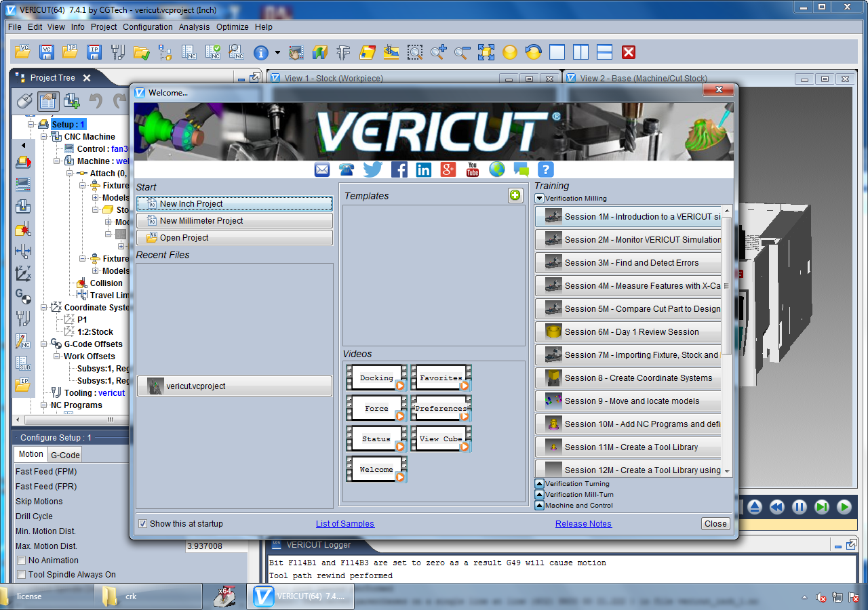Open Tool Manager from main toolbar
This screenshot has height=610, width=868.
click(118, 52)
